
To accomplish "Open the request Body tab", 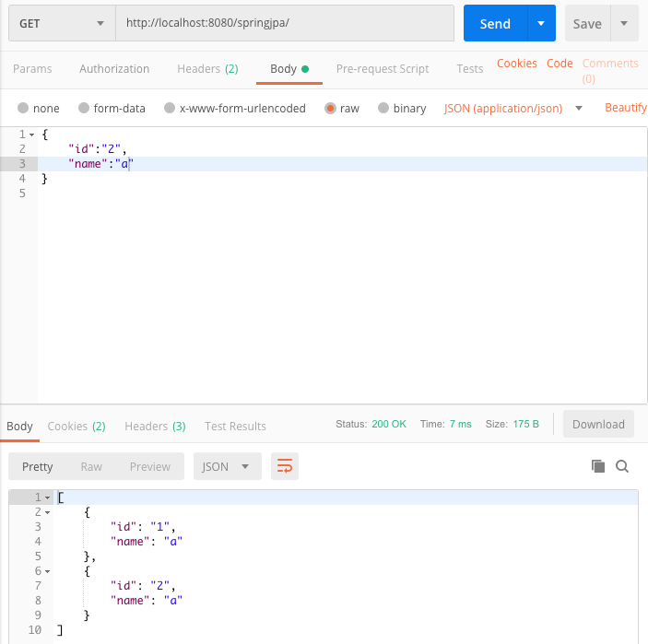I will (x=289, y=68).
